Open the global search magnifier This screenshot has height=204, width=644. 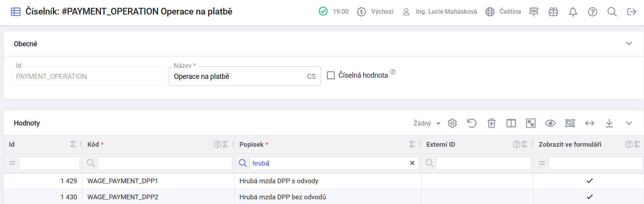[612, 12]
